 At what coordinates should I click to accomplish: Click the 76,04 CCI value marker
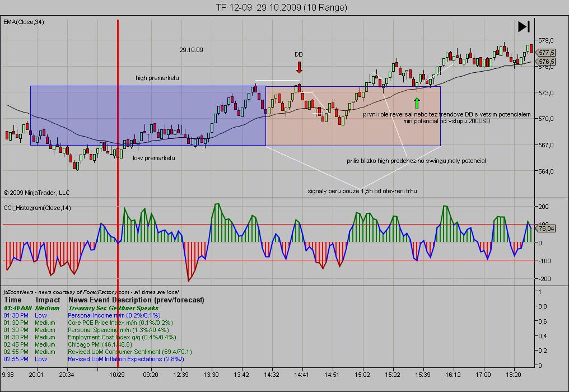(547, 228)
